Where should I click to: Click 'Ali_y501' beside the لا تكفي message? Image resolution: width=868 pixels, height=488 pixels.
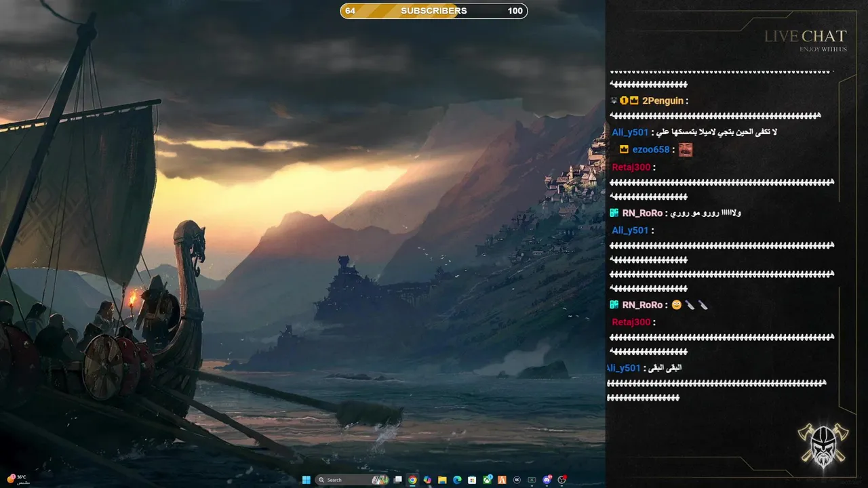[x=630, y=132]
